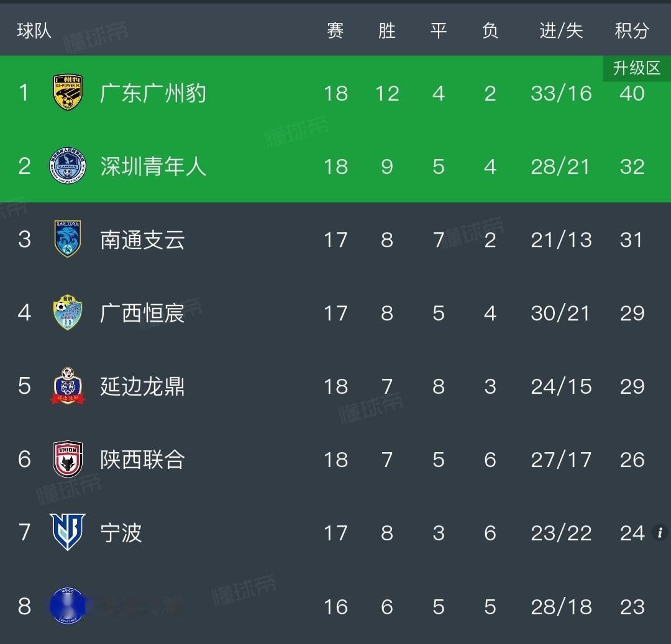This screenshot has width=671, height=644.
Task: Click the blurred eighth-place team crest
Action: pyautogui.click(x=68, y=605)
